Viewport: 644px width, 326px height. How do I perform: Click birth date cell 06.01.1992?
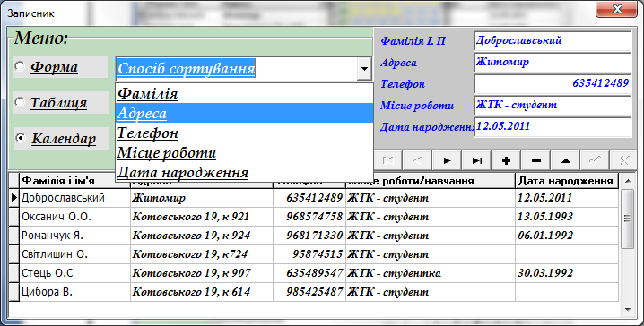click(567, 236)
